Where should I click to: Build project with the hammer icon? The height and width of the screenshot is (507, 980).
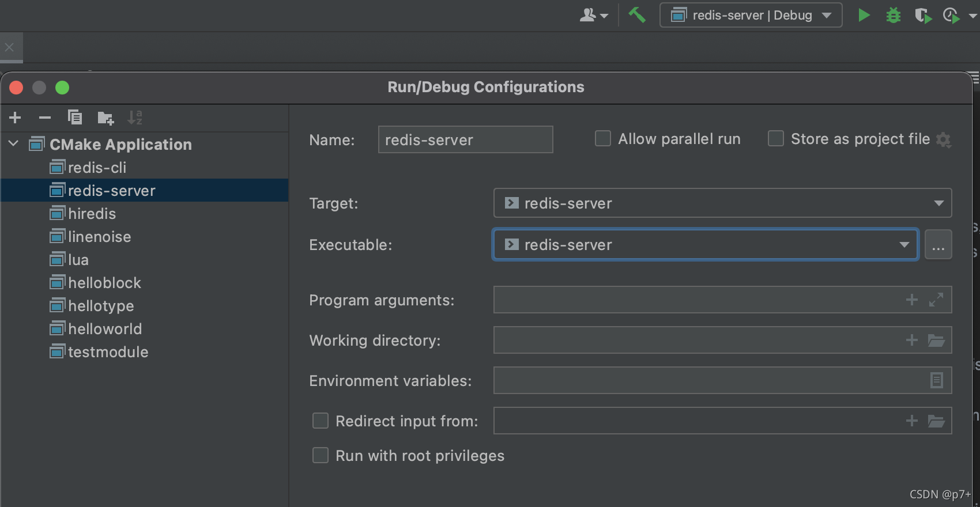pos(637,15)
